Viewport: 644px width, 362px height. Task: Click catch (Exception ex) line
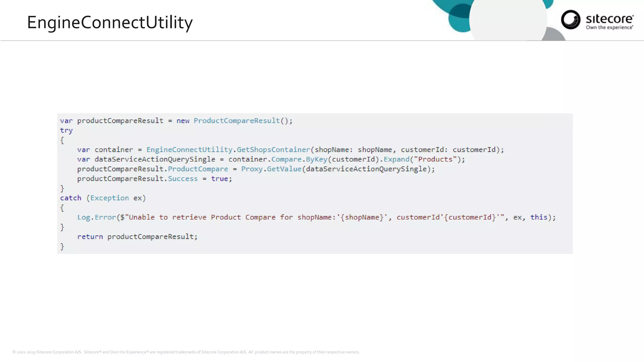(x=103, y=198)
